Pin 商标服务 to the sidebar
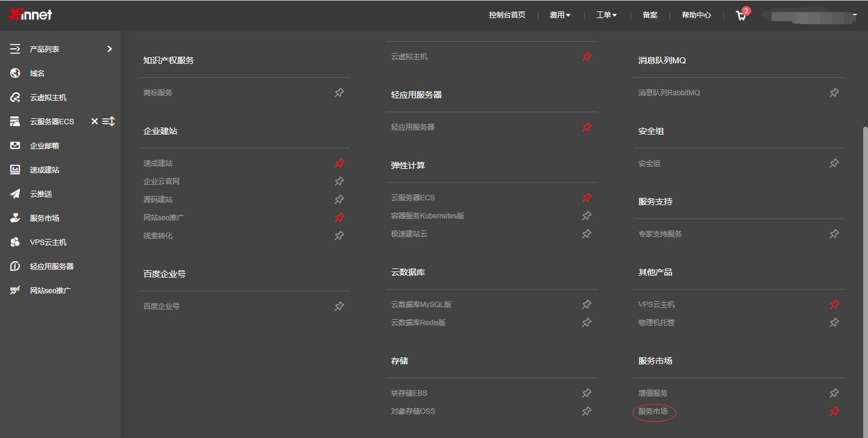 coord(339,93)
